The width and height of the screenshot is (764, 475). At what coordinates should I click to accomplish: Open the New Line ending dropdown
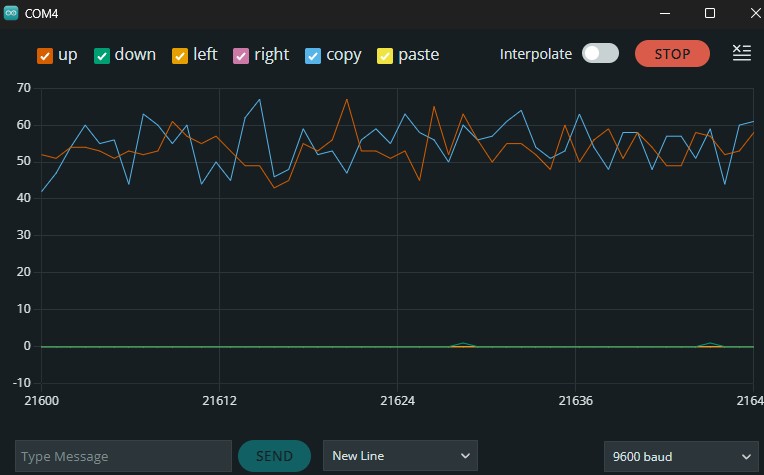[400, 456]
